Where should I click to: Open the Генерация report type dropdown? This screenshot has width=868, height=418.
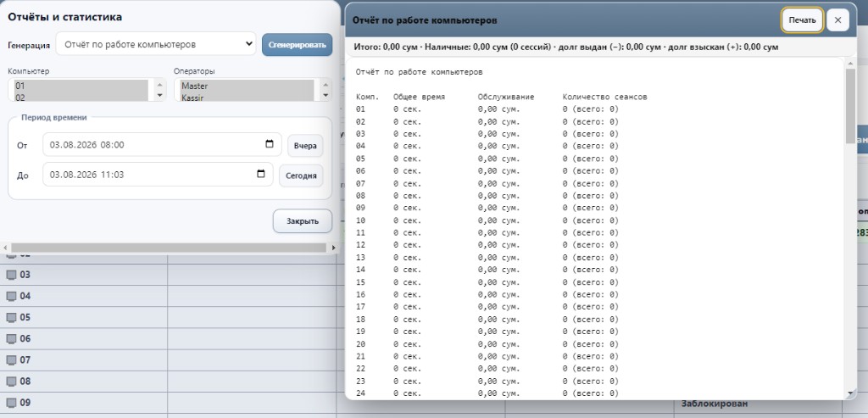(x=156, y=44)
